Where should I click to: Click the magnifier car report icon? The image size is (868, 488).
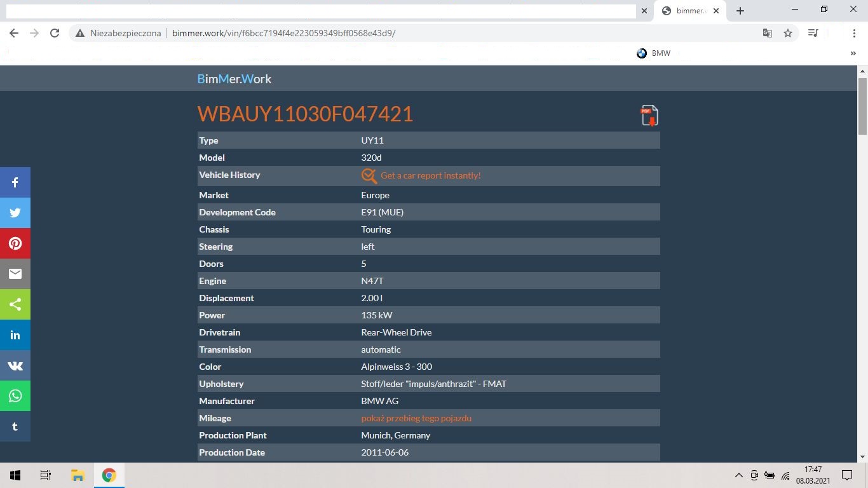pos(369,175)
